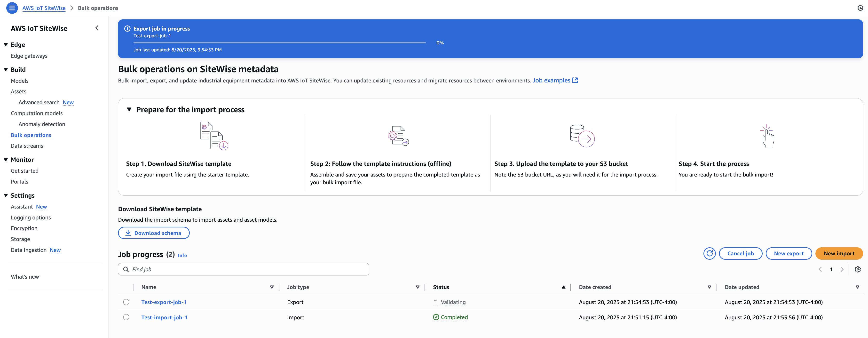Click the New badge beside Advanced search
This screenshot has width=868, height=338.
tap(68, 102)
